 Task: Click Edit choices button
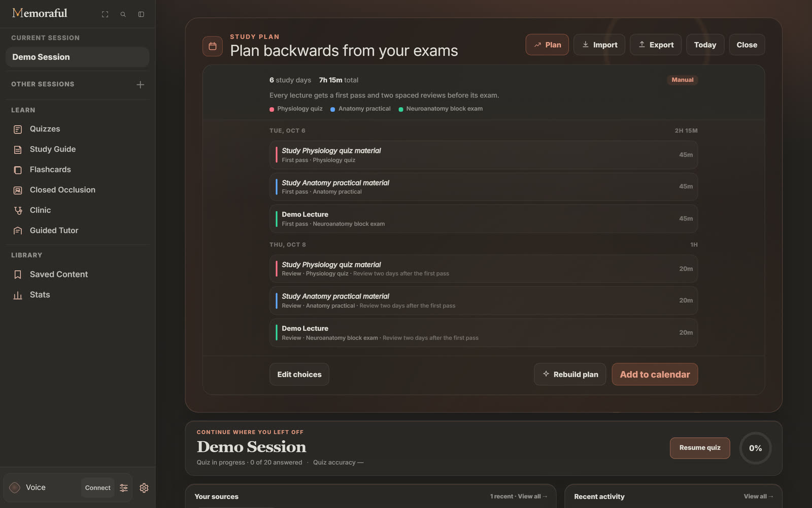299,374
